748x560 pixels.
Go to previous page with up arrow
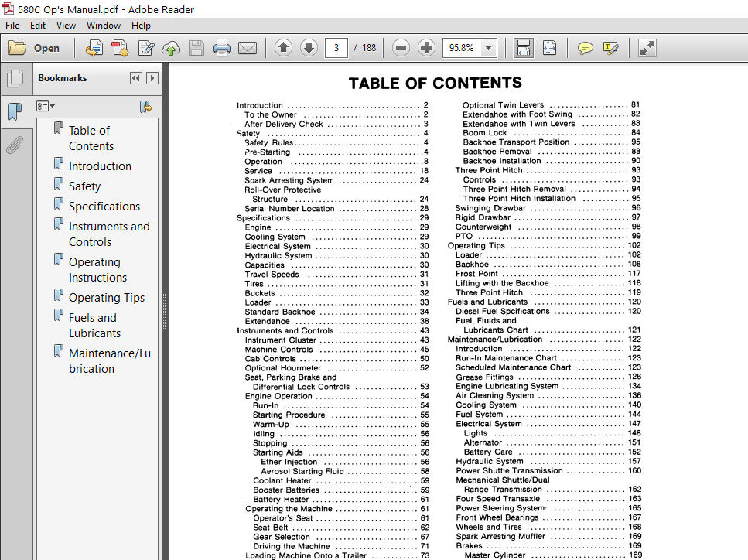[283, 48]
